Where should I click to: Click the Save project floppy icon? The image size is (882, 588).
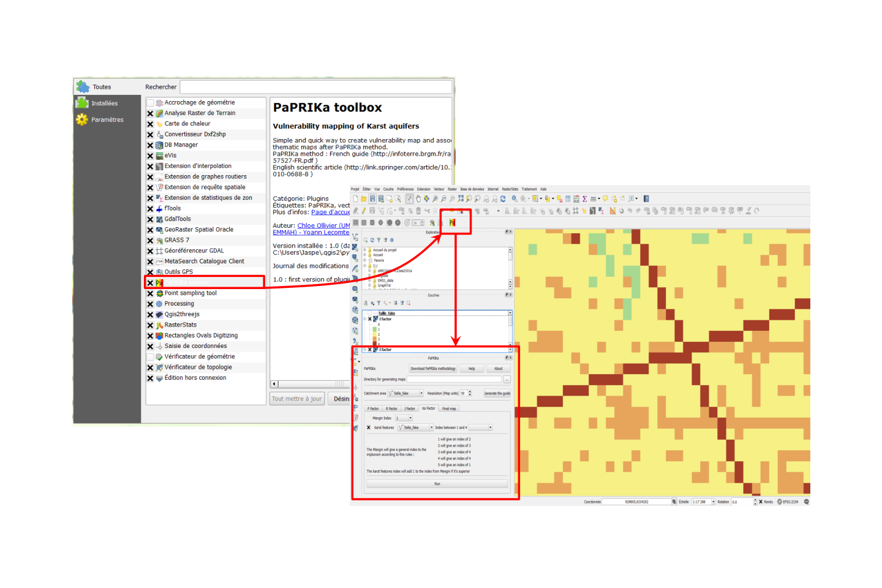tap(372, 198)
